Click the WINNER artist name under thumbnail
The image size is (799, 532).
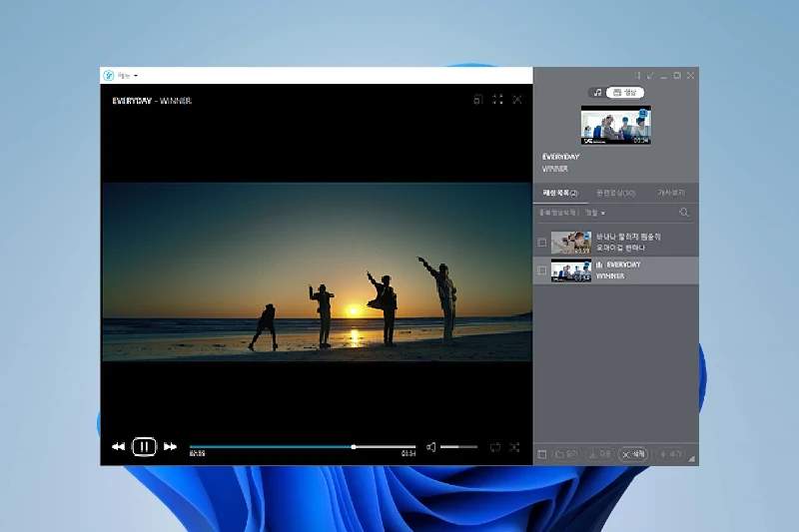click(555, 169)
